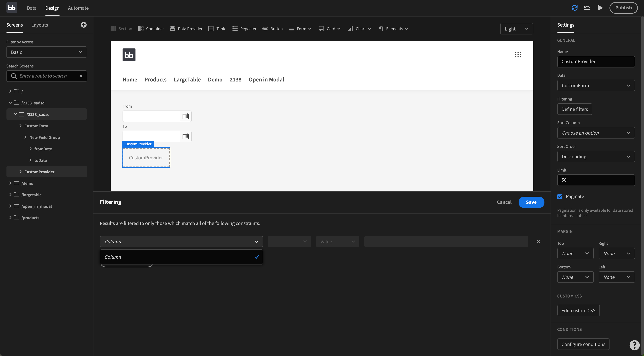Add a Button component
The width and height of the screenshot is (644, 356).
click(x=273, y=29)
